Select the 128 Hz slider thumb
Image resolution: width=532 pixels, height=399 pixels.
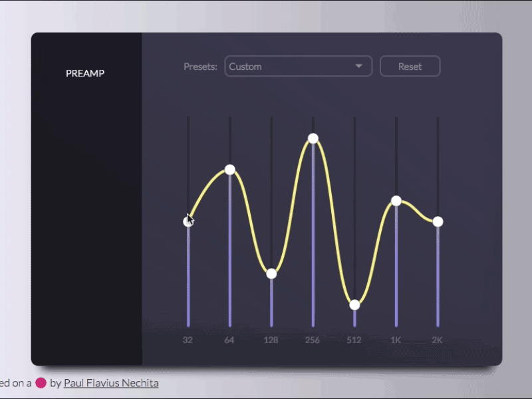pyautogui.click(x=271, y=272)
